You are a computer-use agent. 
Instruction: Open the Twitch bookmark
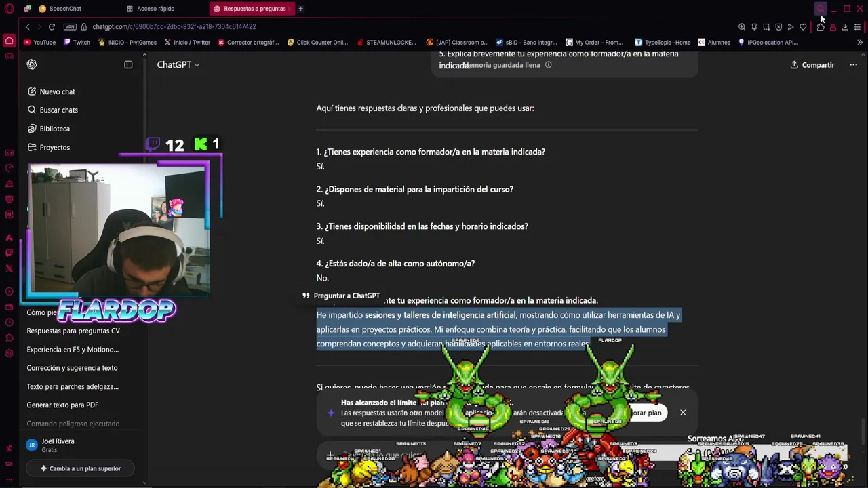click(x=77, y=42)
